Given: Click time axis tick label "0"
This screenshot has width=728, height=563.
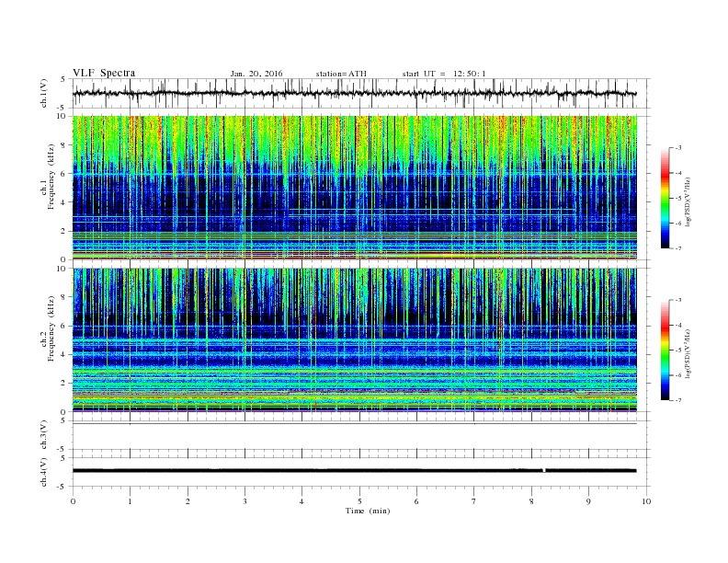Looking at the screenshot, I should 73,501.
